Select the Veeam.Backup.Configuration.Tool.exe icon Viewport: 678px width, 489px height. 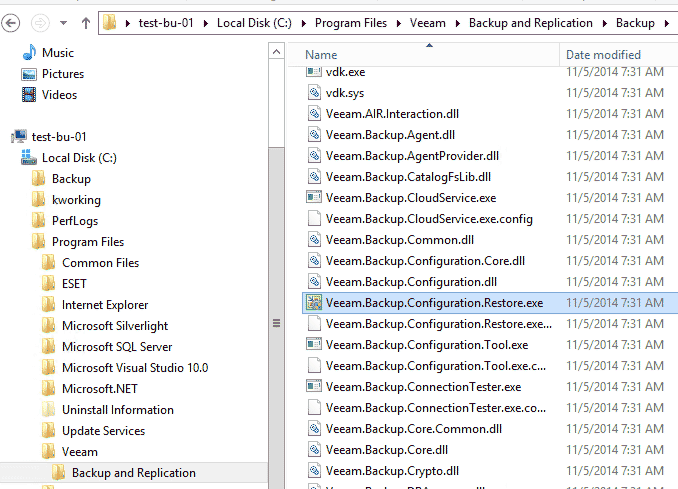tap(314, 345)
